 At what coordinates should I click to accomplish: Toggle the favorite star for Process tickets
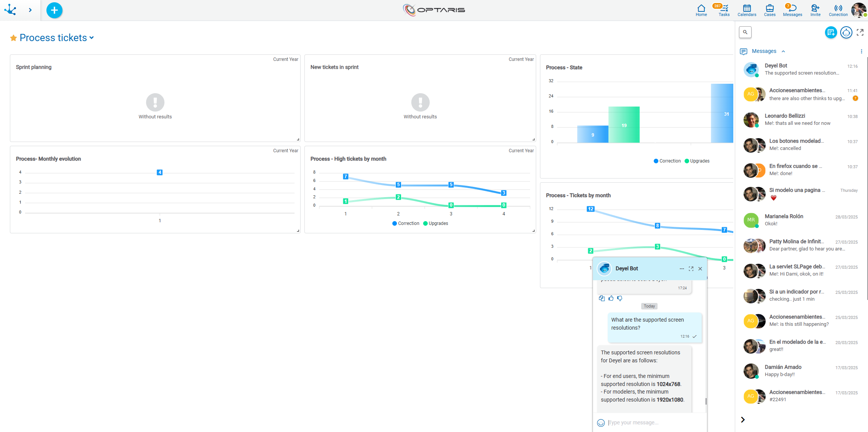[13, 38]
